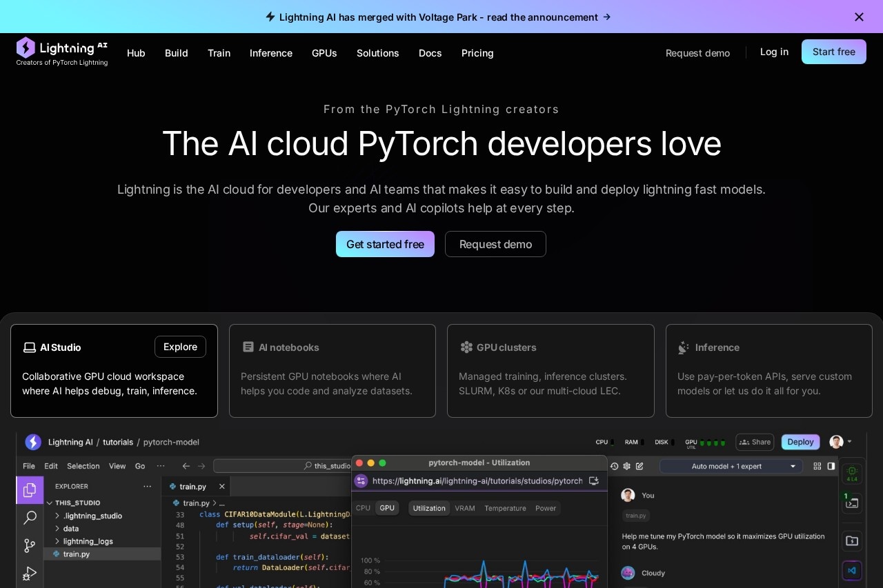Open the Auto model + 1 expert dropdown

click(731, 466)
